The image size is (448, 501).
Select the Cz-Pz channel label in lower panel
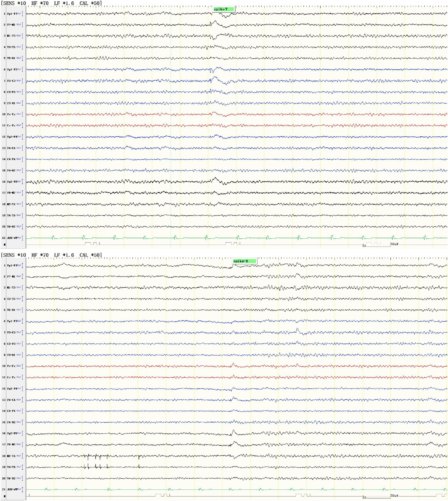[11, 377]
